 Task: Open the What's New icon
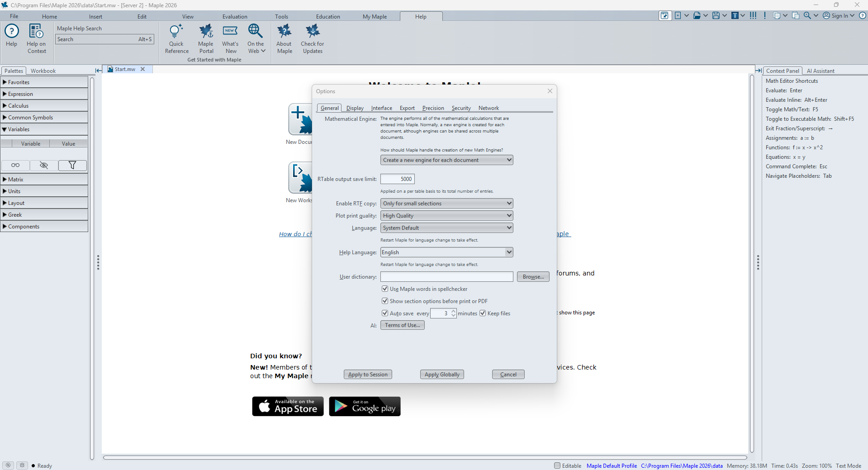tap(230, 32)
